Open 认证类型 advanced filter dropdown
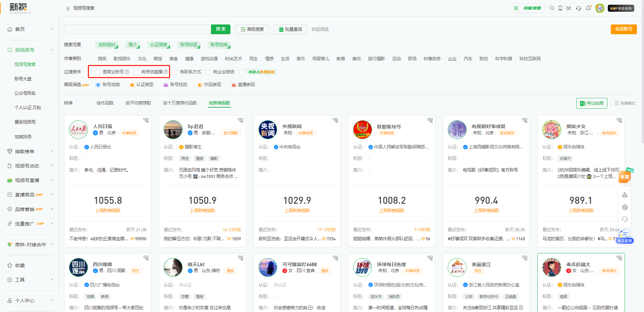This screenshot has width=644, height=312. click(142, 85)
